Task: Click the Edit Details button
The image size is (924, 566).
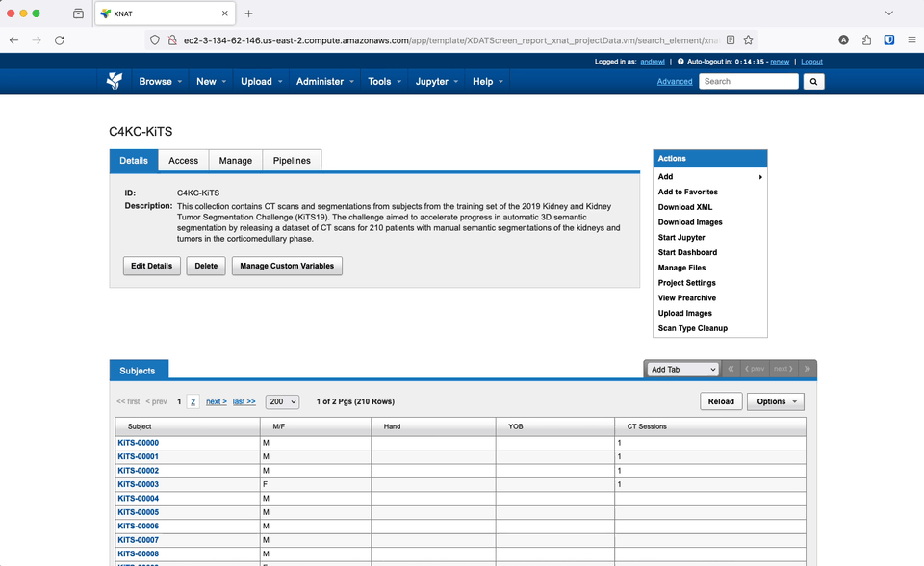Action: [x=152, y=266]
